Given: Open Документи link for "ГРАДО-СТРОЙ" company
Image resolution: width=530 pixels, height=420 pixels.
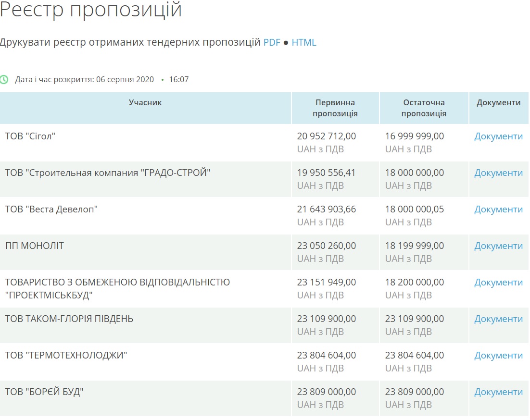Looking at the screenshot, I should (x=499, y=173).
